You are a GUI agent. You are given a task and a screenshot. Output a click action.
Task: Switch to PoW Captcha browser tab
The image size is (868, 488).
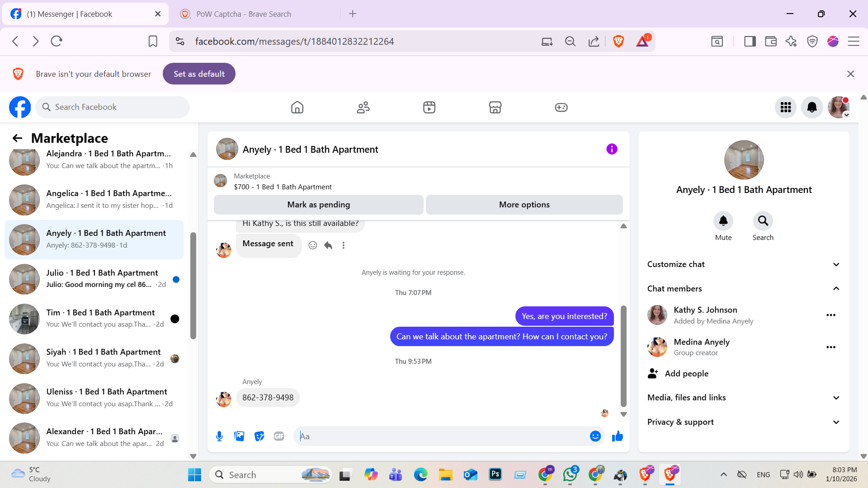tap(244, 14)
